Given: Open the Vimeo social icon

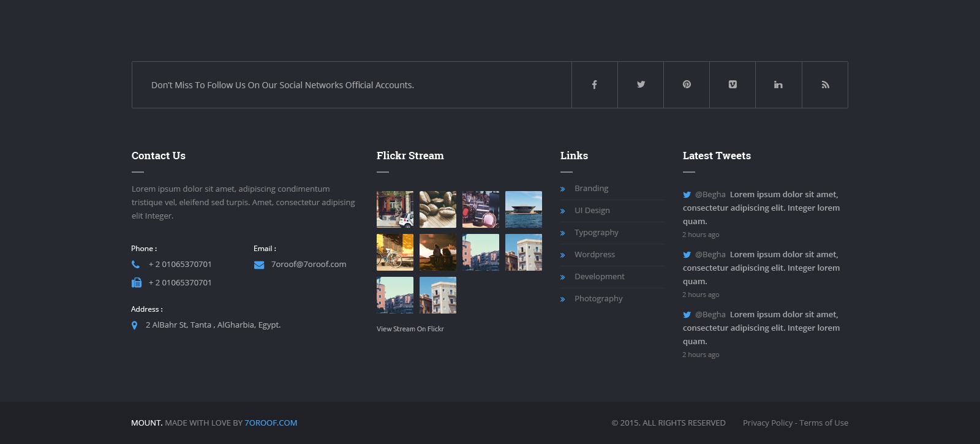Looking at the screenshot, I should (733, 85).
